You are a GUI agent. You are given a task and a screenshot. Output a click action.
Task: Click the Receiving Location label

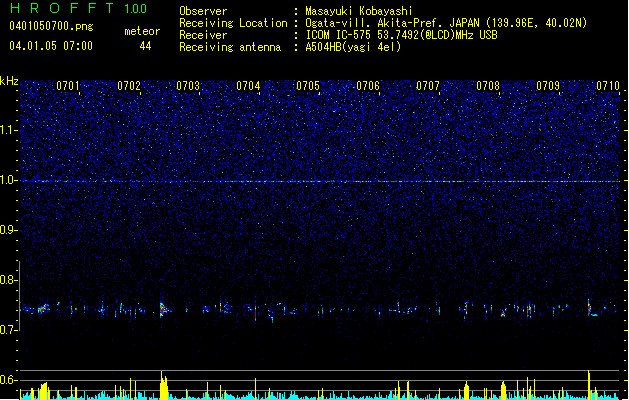(233, 23)
